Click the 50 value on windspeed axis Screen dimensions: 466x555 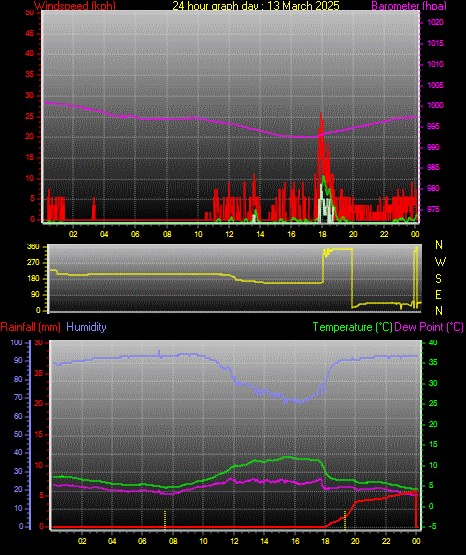click(30, 12)
